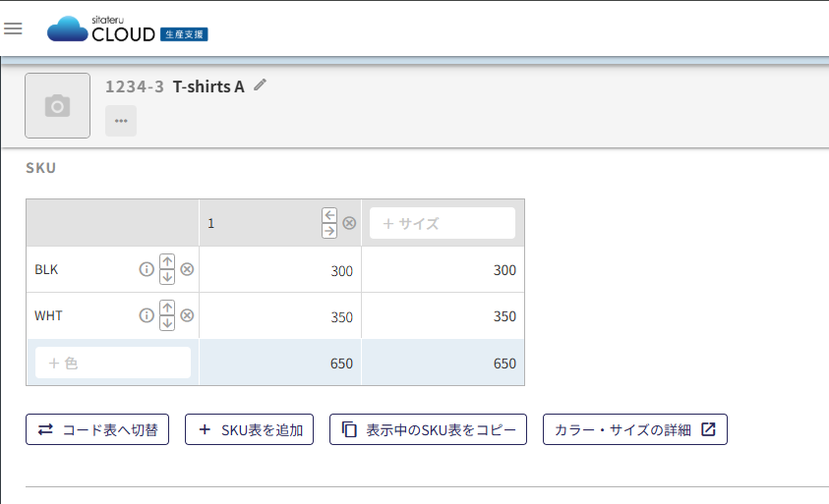Click the camera image placeholder thumbnail

pos(57,105)
